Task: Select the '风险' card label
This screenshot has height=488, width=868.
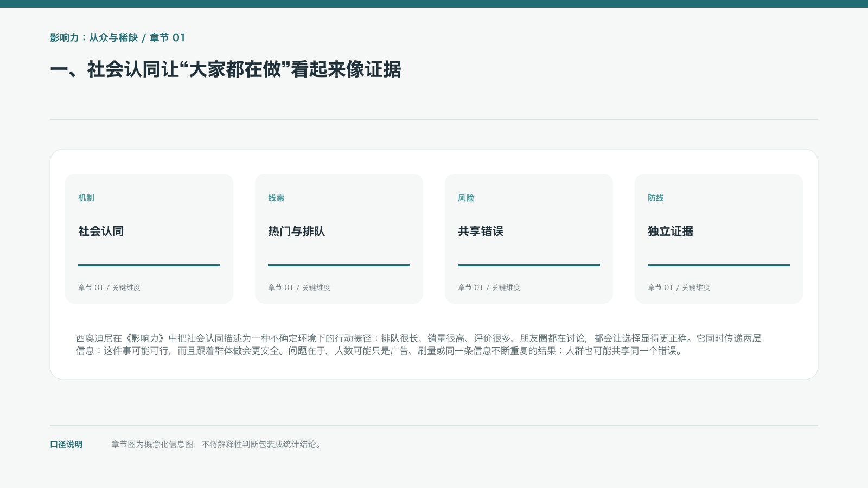Action: pyautogui.click(x=466, y=198)
